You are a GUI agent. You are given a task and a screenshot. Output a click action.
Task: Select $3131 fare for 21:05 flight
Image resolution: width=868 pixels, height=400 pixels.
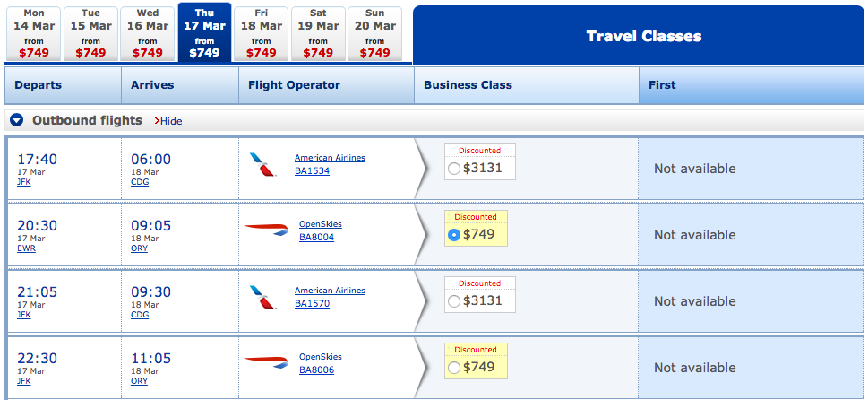453,301
